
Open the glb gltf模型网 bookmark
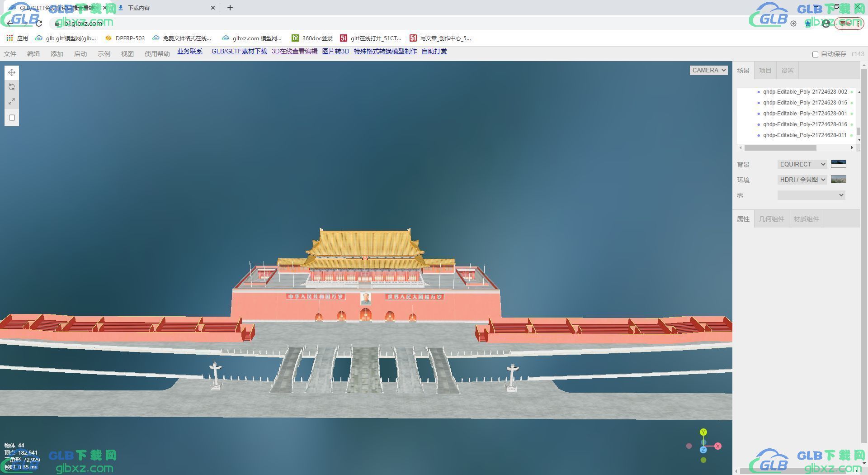(x=66, y=38)
